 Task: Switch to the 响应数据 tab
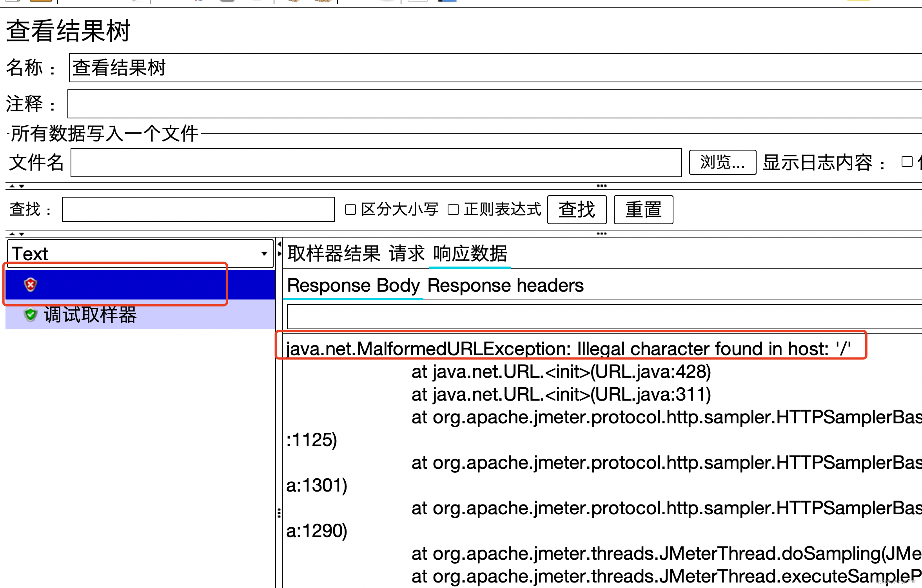(470, 253)
